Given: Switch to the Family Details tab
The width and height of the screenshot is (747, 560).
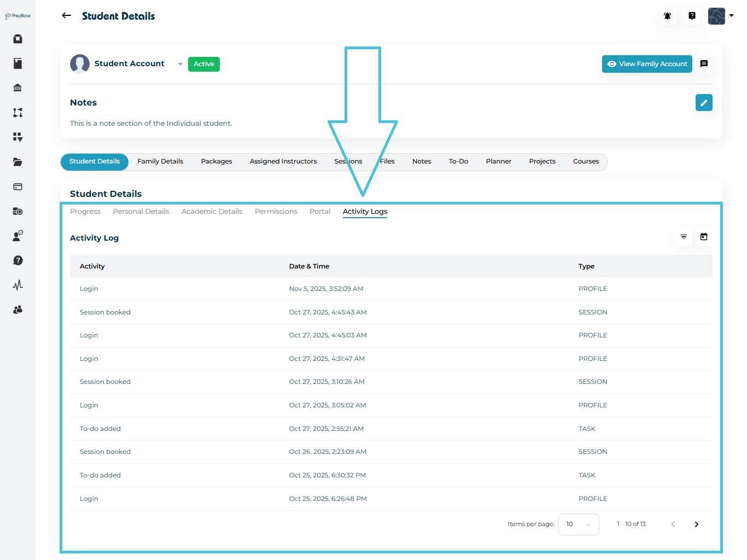Looking at the screenshot, I should 160,161.
